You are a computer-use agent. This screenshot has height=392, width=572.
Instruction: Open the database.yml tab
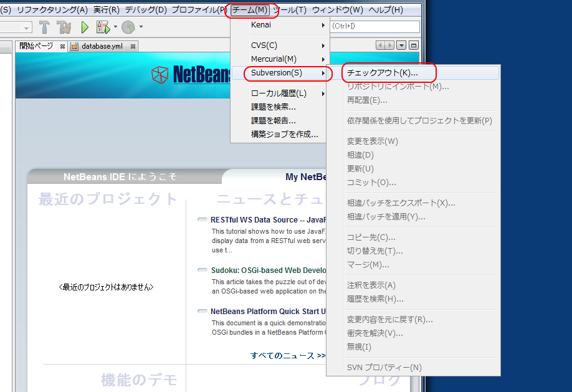click(102, 46)
